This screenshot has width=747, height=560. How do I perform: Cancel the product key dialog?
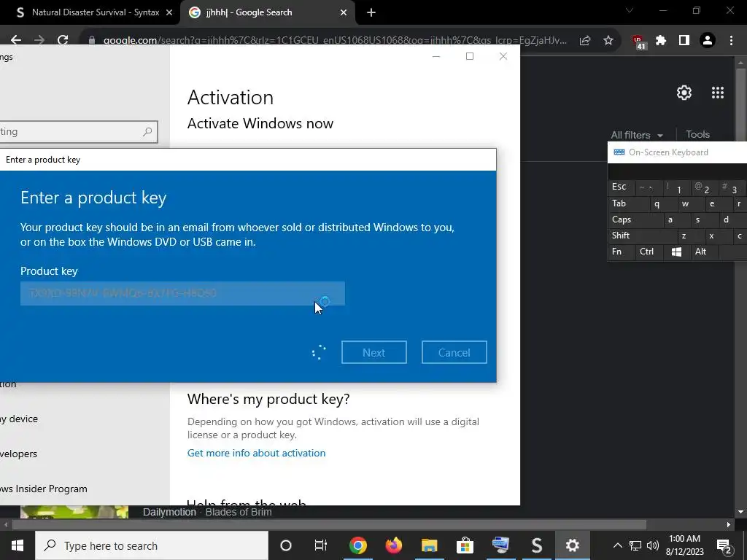click(x=454, y=352)
